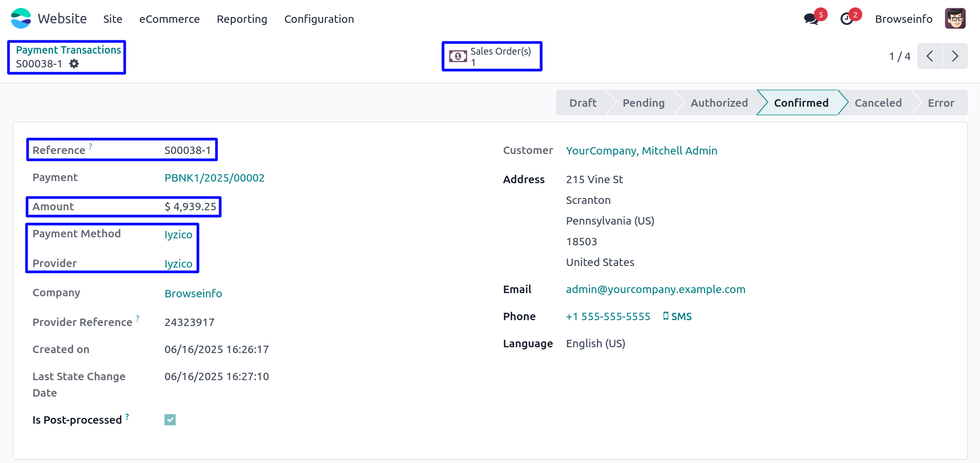Open the Provider Iyzico link

click(x=178, y=264)
